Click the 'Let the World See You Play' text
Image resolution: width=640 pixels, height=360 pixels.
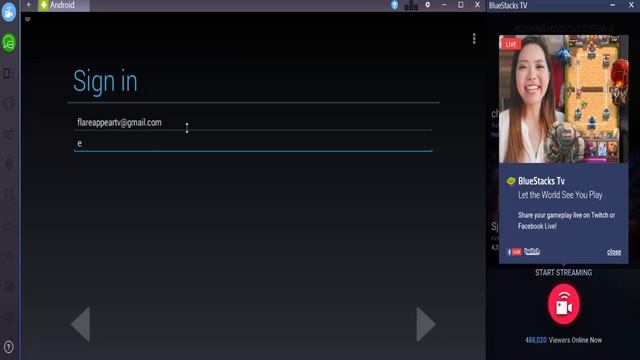click(560, 195)
